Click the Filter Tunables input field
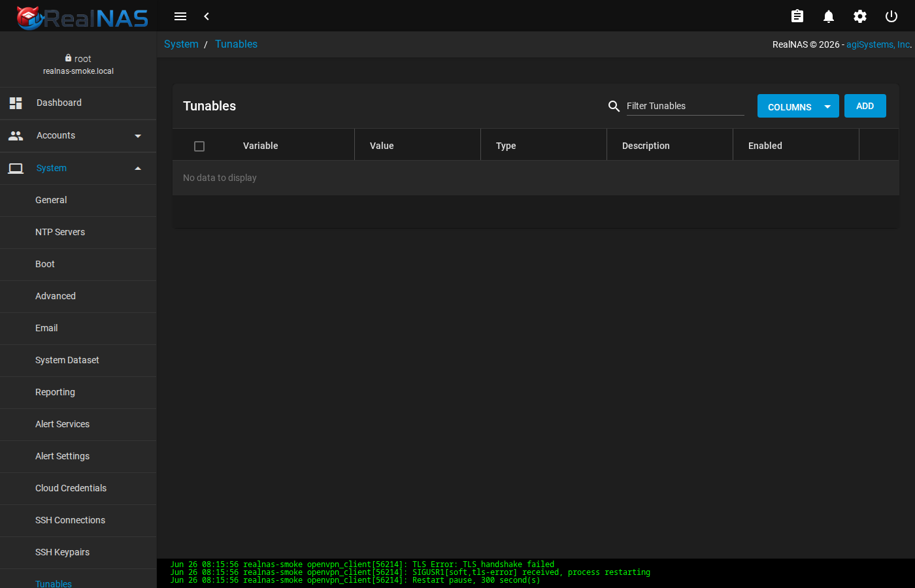This screenshot has height=588, width=915. pyautogui.click(x=685, y=106)
